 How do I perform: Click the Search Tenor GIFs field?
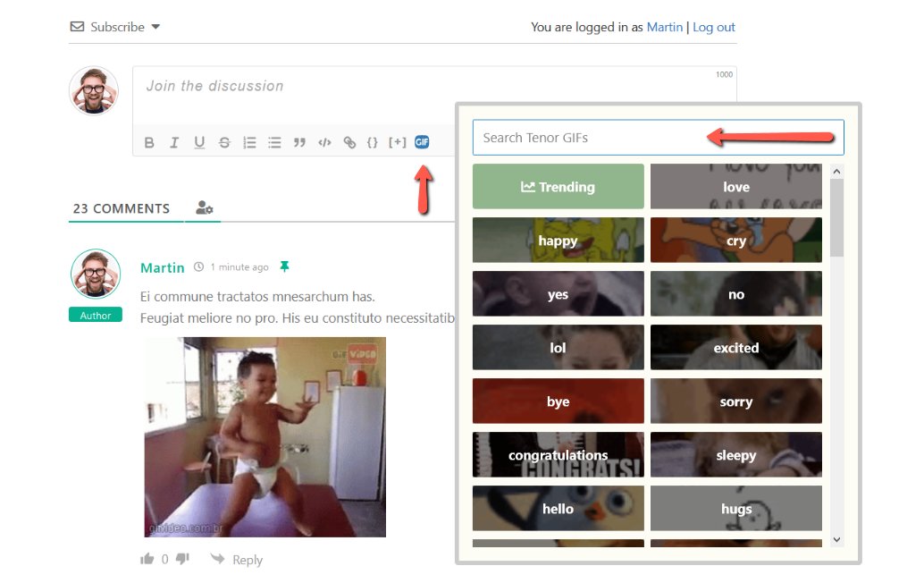(x=659, y=138)
